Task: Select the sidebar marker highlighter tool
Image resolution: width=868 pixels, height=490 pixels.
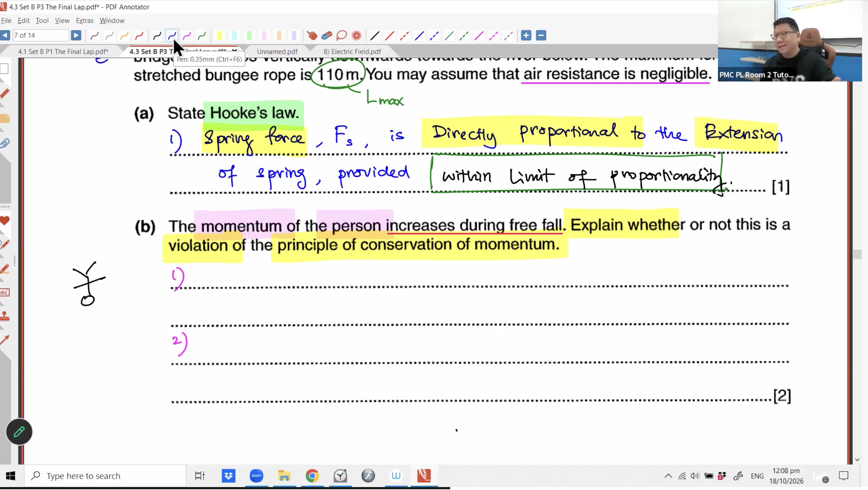Action: (5, 269)
